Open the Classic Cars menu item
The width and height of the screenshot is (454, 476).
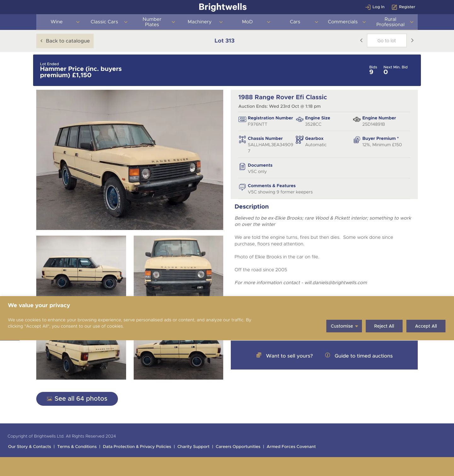tap(104, 22)
